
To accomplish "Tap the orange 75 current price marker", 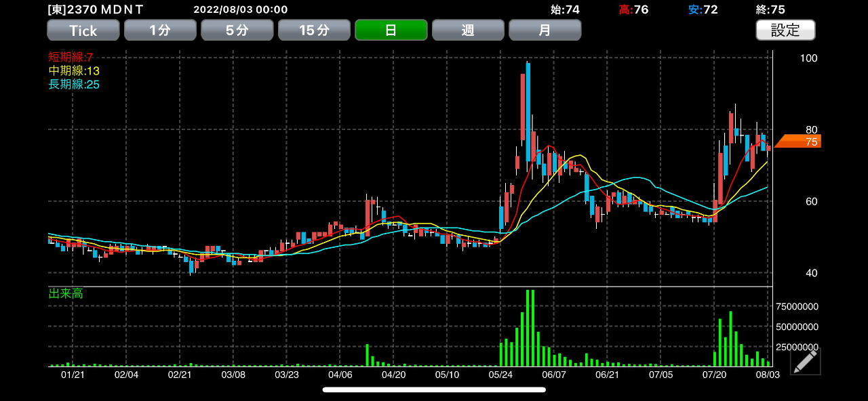I will [x=799, y=141].
